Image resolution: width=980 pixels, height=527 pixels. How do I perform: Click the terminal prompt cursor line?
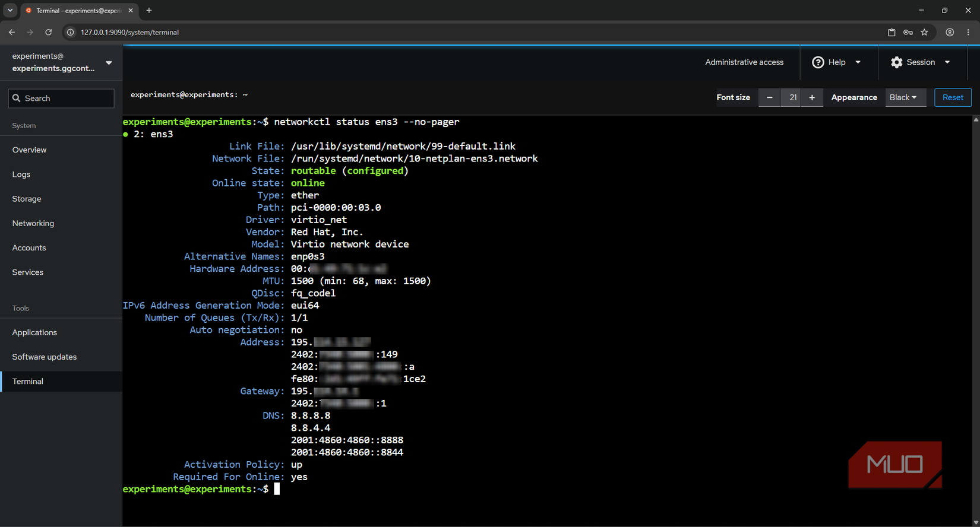pos(276,489)
